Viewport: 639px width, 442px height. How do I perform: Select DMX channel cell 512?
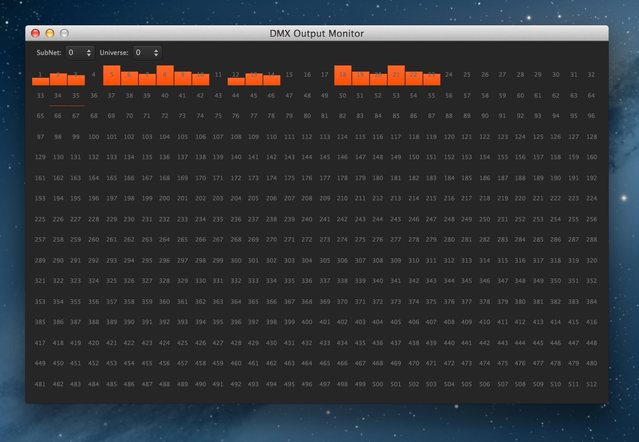click(591, 384)
